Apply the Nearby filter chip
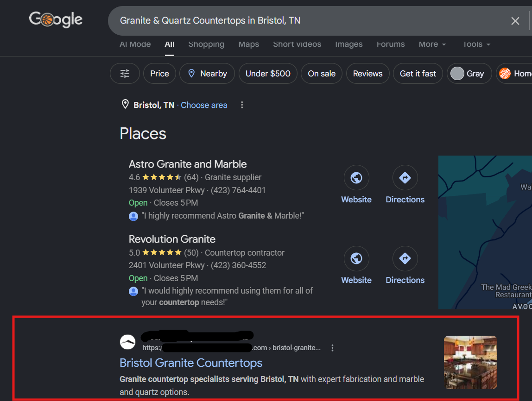 coord(207,74)
